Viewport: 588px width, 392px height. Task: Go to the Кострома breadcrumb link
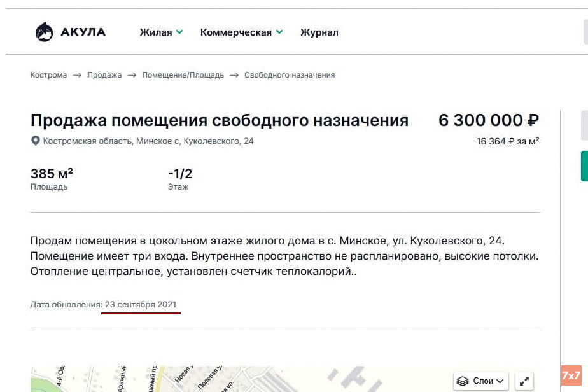pyautogui.click(x=48, y=74)
